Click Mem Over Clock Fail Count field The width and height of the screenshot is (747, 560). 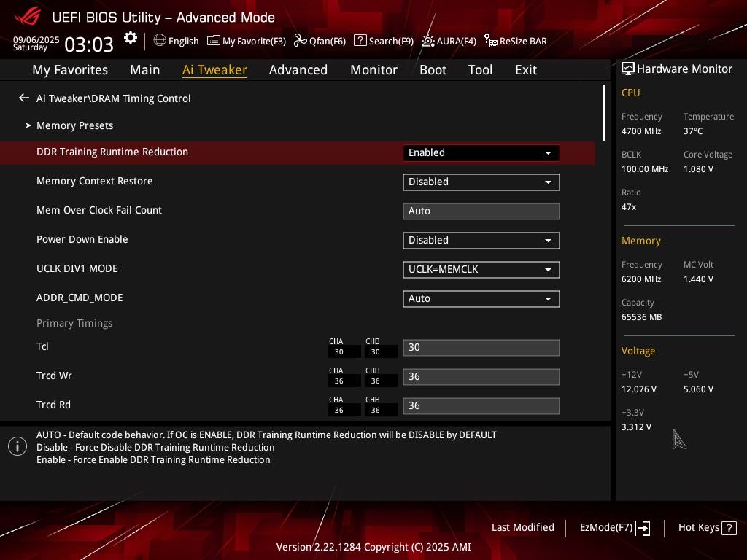(x=481, y=211)
